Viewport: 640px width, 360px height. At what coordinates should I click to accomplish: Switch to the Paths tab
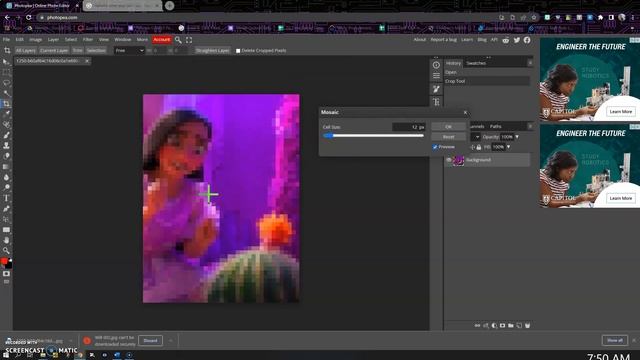(x=496, y=127)
